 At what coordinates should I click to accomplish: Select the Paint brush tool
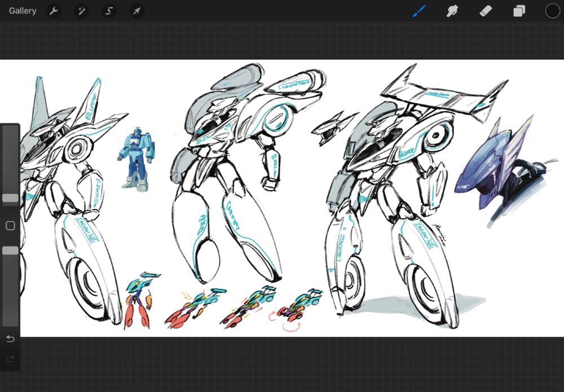click(x=419, y=11)
